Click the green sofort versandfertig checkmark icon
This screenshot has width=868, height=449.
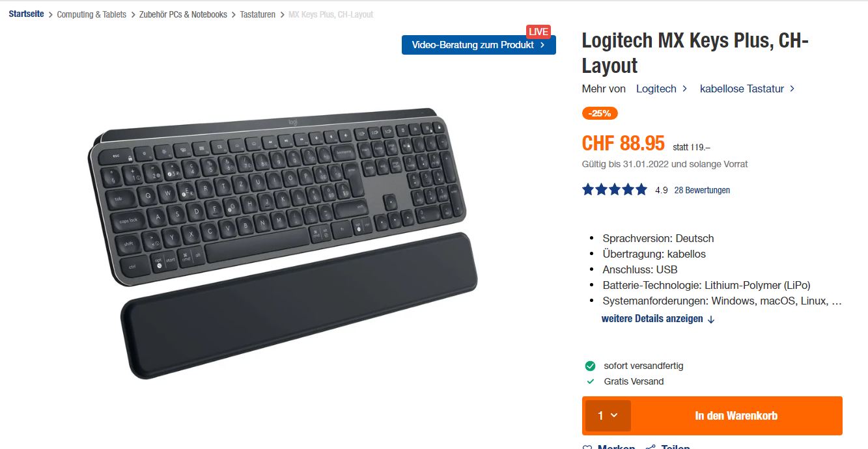pos(590,366)
